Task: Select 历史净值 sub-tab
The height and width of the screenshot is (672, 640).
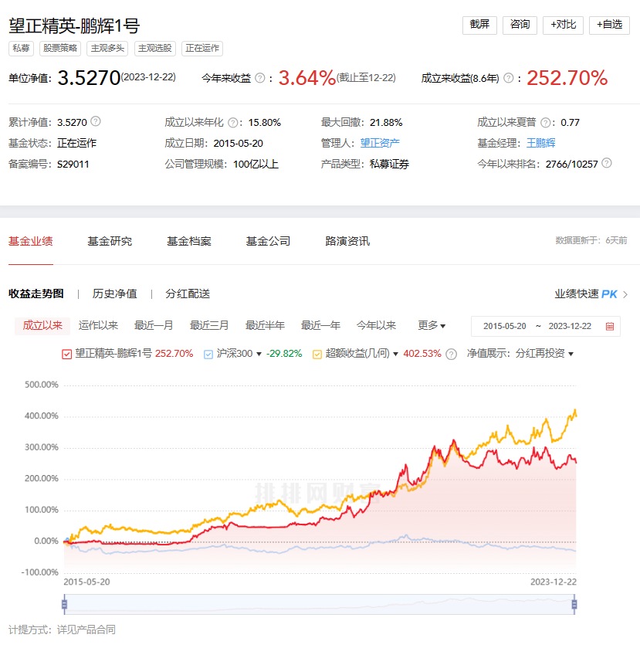Action: coord(114,294)
